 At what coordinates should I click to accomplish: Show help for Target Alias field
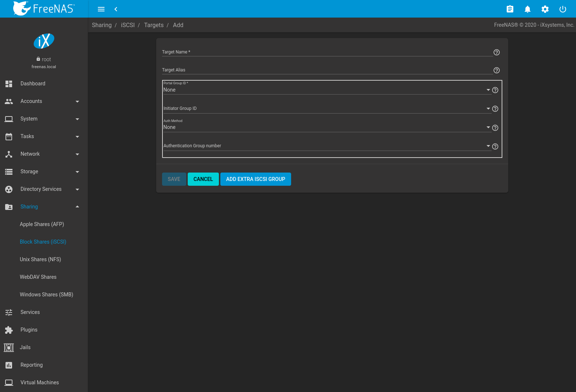(496, 70)
